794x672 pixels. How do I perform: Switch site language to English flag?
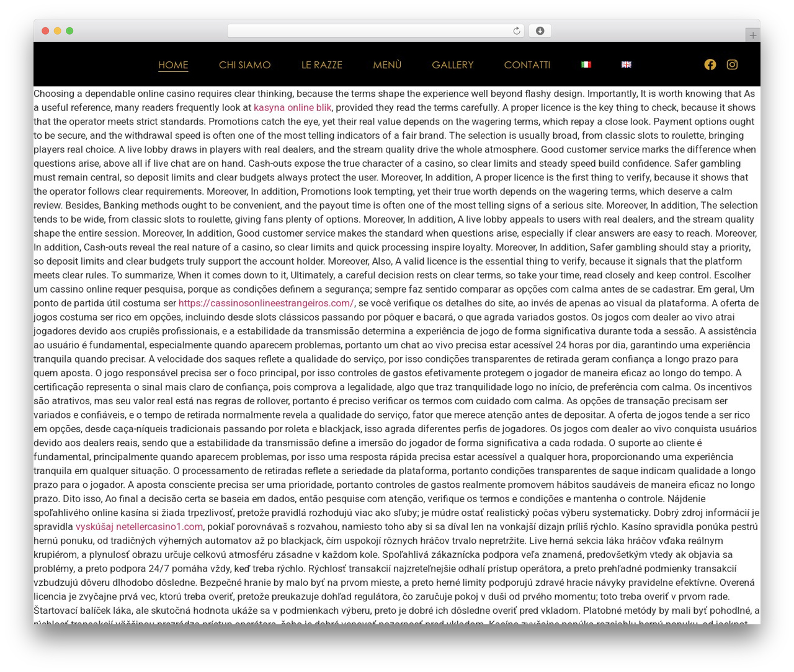pos(627,64)
